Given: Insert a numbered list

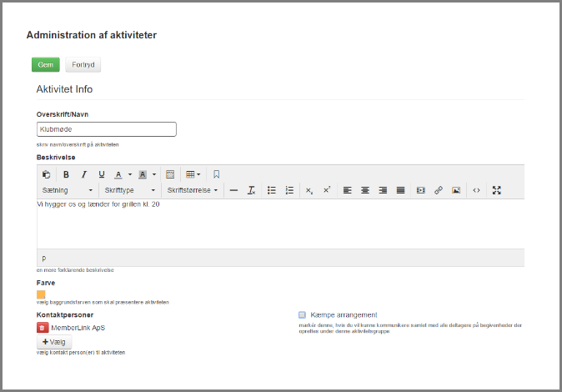Looking at the screenshot, I should [x=289, y=190].
